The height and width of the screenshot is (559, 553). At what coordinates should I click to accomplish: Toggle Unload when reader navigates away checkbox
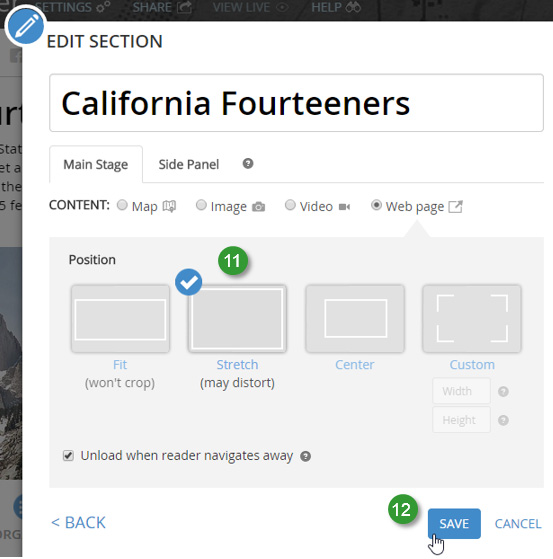68,456
